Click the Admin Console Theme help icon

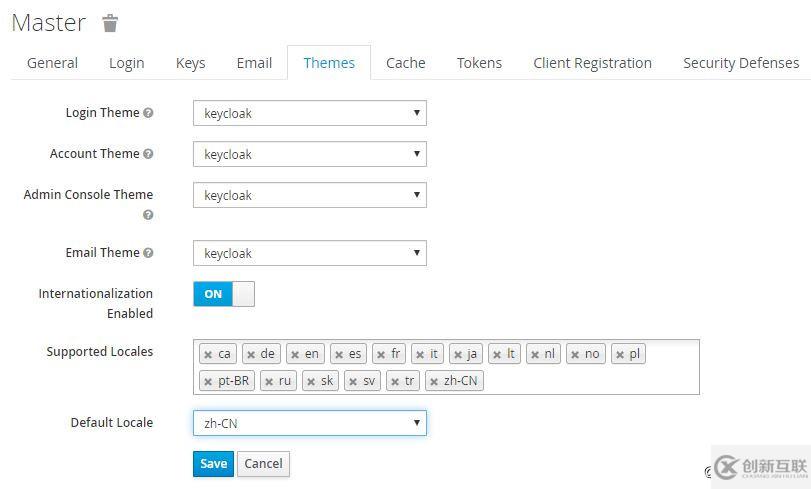coord(148,215)
